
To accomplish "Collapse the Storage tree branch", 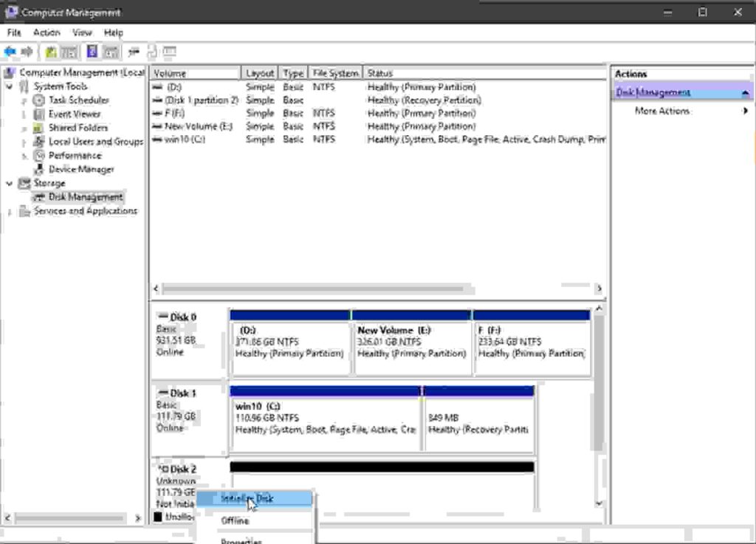I will [8, 182].
